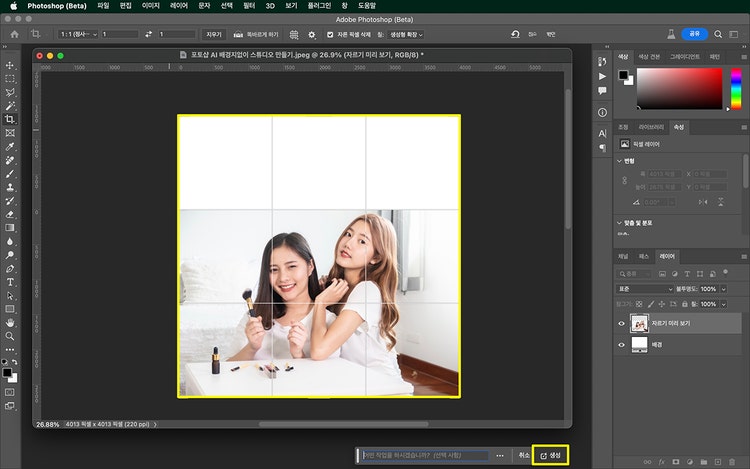Select the Move tool in the toolbar

coord(10,65)
